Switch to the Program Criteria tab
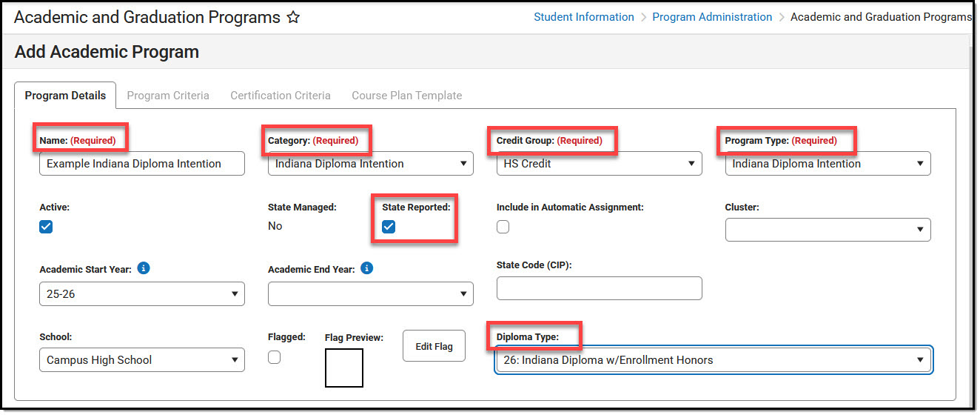Image resolution: width=980 pixels, height=415 pixels. pos(168,96)
